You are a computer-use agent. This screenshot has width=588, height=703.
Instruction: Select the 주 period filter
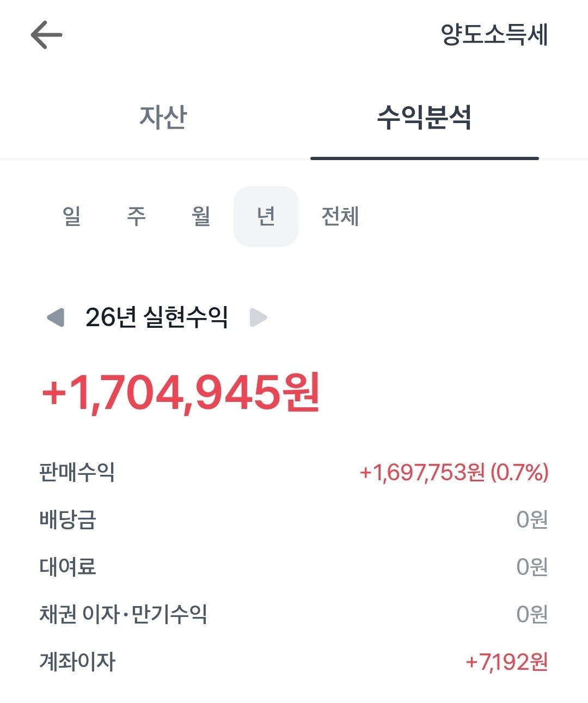click(x=136, y=216)
